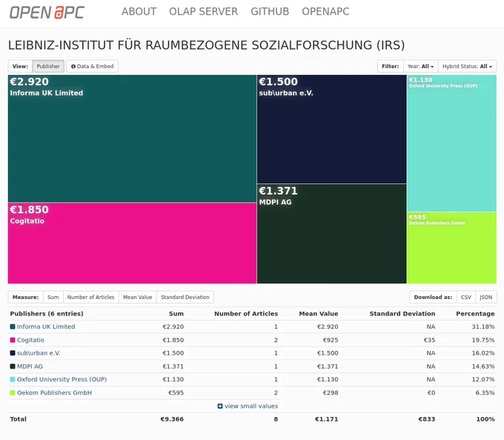Click Oxford University Press turquoise swatch
504x440 pixels.
coord(13,379)
